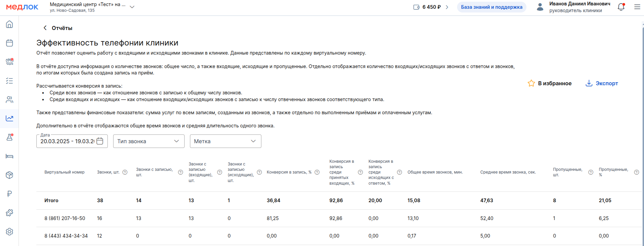Image resolution: width=644 pixels, height=246 pixels.
Task: Open the home page from sidebar
Action: pos(9,24)
